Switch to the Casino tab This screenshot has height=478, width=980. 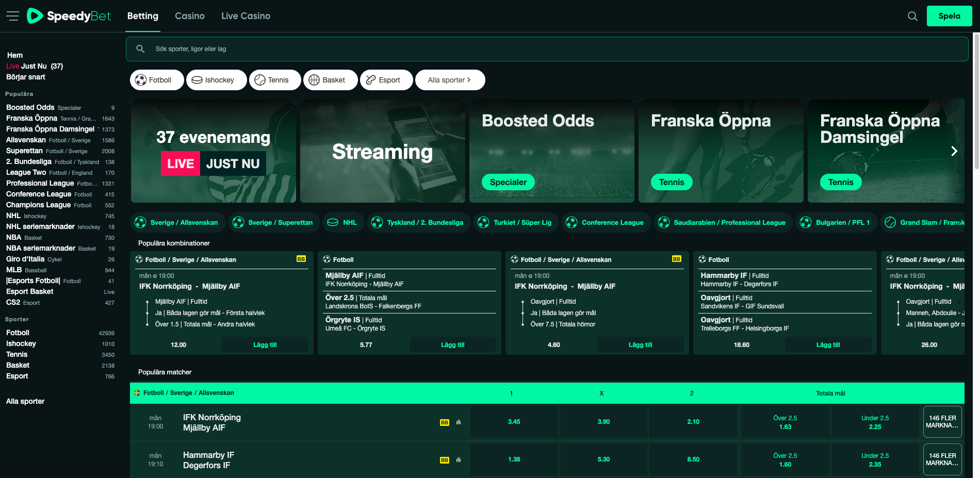[190, 16]
